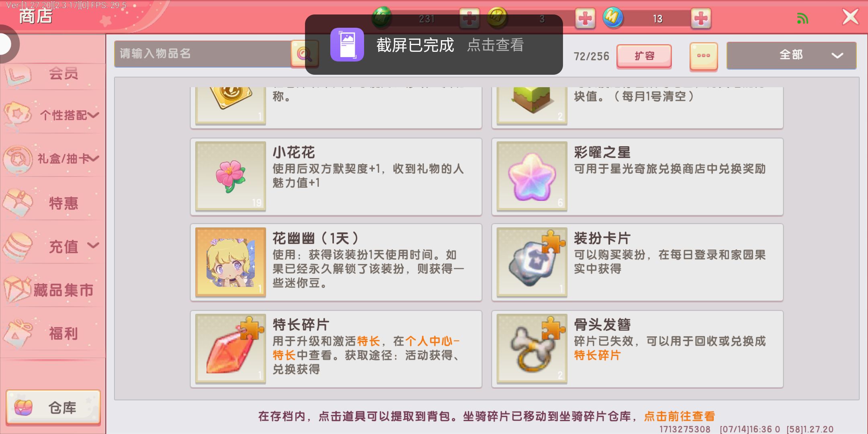This screenshot has height=434, width=868.
Task: Open the 仓库 warehouse button
Action: click(53, 407)
